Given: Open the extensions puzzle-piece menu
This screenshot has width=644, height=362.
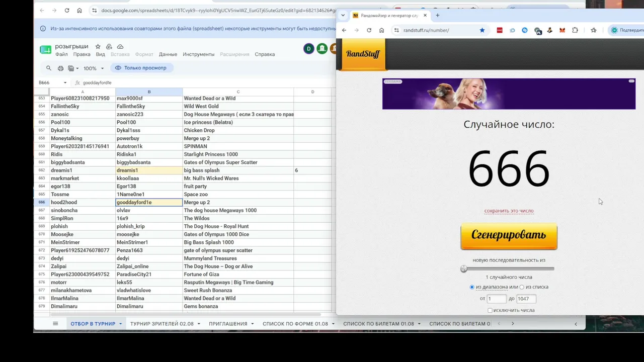Looking at the screenshot, I should [x=575, y=30].
